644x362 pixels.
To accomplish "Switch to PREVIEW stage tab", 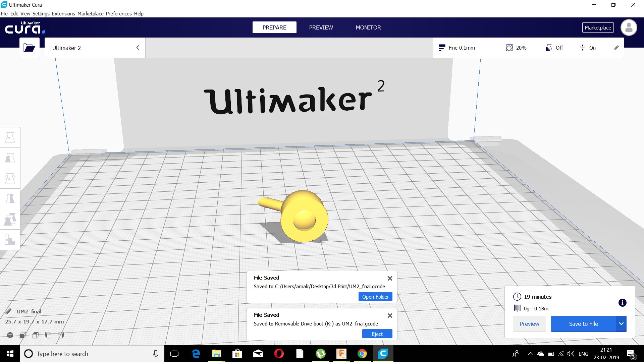I will (321, 27).
